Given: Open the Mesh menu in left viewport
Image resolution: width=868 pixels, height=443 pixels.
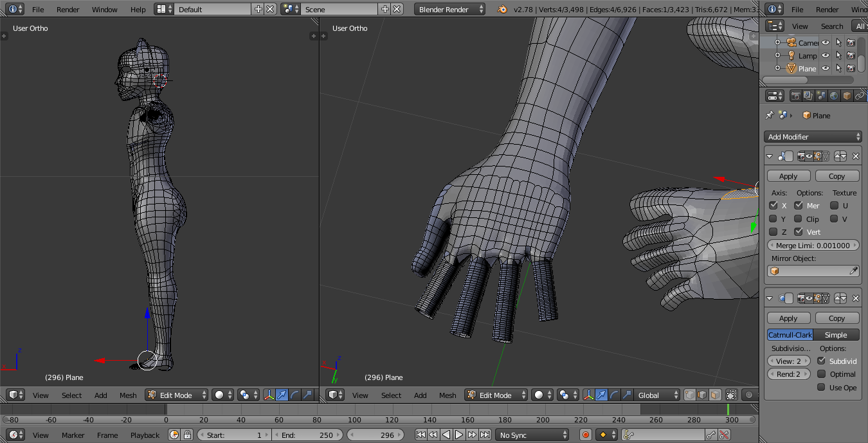Looking at the screenshot, I should click(128, 395).
